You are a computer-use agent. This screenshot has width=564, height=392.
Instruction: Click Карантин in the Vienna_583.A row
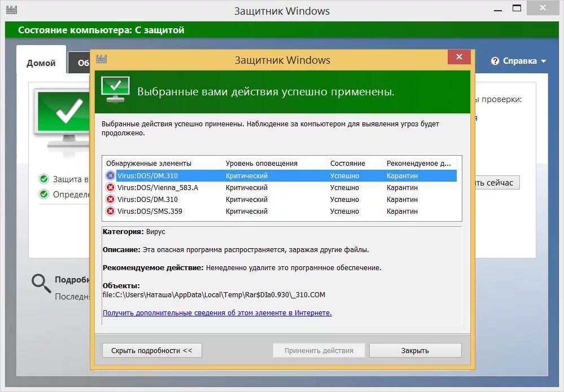(x=402, y=188)
